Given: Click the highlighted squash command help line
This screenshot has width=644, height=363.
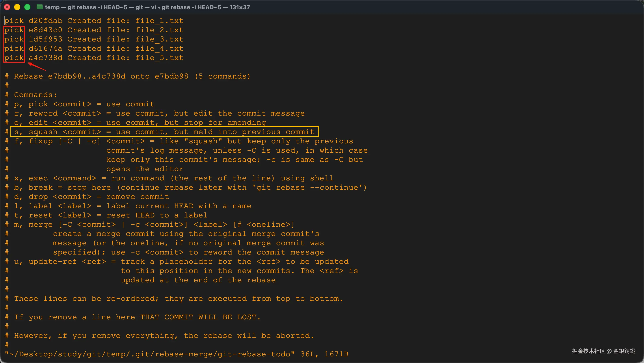Looking at the screenshot, I should 164,132.
